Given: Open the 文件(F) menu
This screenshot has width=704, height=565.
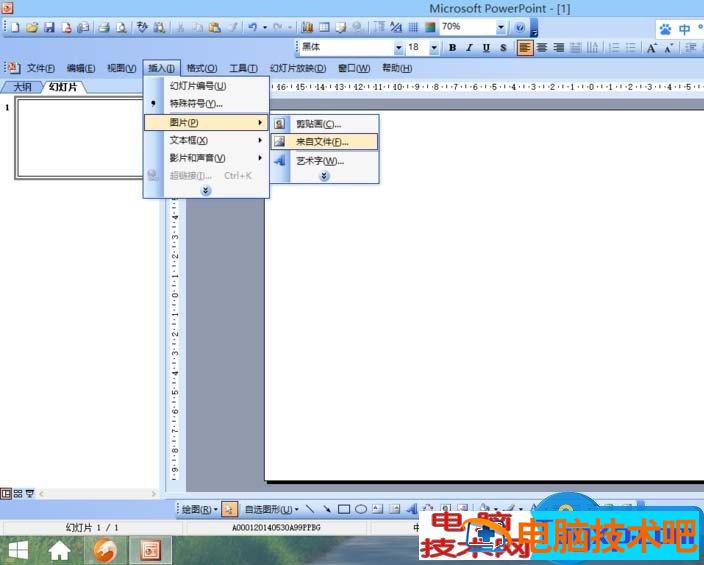Looking at the screenshot, I should 40,68.
